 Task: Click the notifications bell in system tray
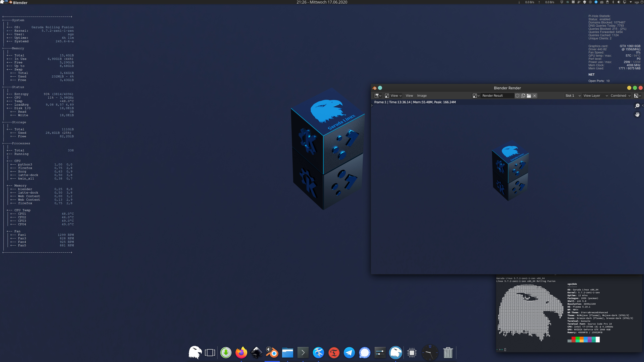(x=562, y=2)
